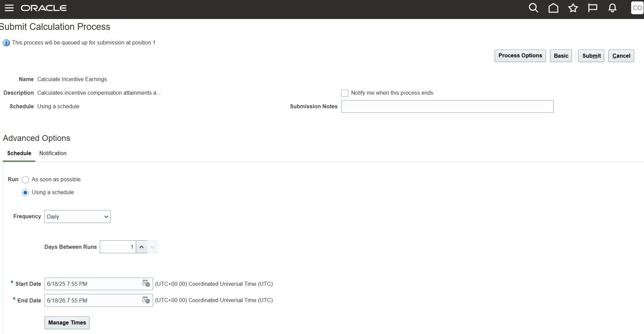This screenshot has width=644, height=334.
Task: Check Notify me when this process ends
Action: 345,93
